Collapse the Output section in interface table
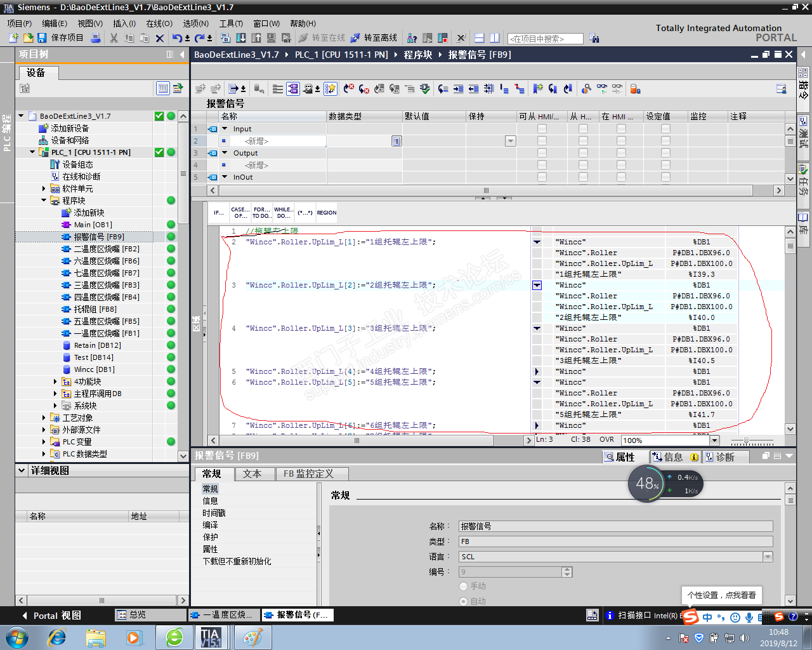This screenshot has width=812, height=650. tap(225, 153)
